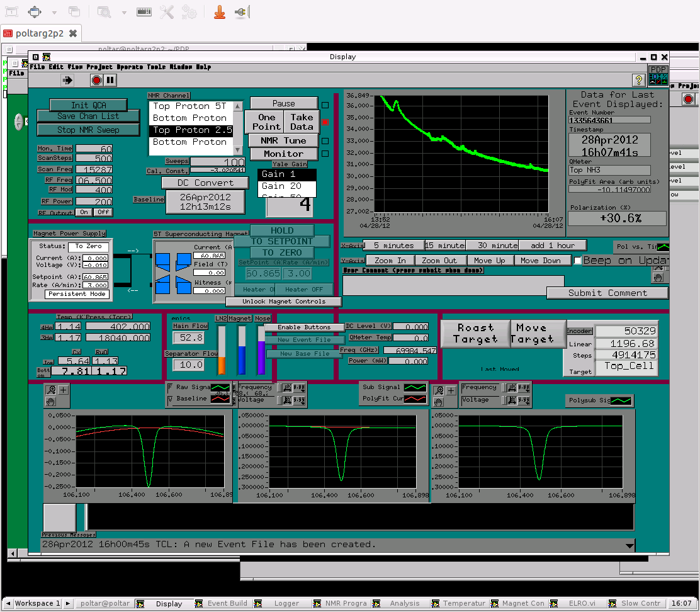The height and width of the screenshot is (612, 700).
Task: Select the zoom magnifier tool on the raw signal graph
Action: tap(52, 390)
